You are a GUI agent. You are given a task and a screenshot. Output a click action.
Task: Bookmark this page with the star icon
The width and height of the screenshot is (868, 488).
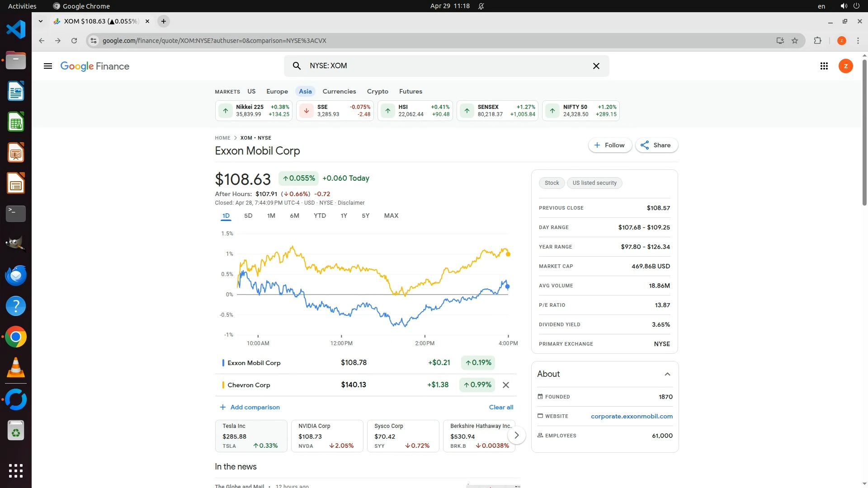point(795,41)
